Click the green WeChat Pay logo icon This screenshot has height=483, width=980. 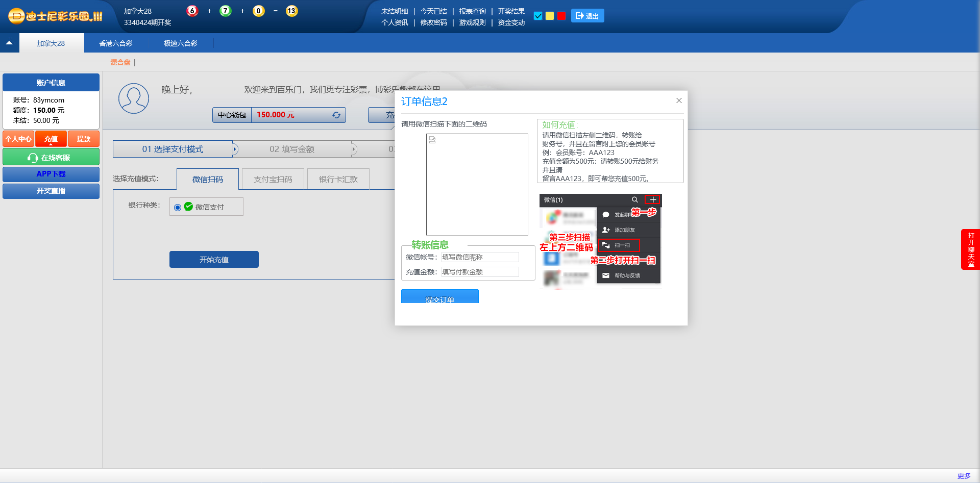pos(188,207)
